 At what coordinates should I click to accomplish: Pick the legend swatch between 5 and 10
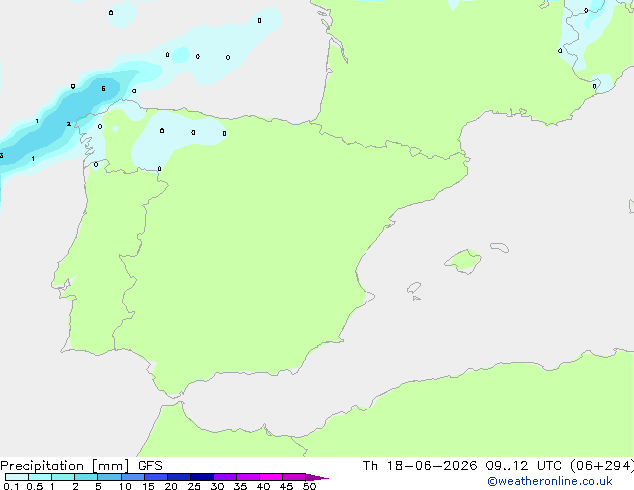(x=109, y=477)
